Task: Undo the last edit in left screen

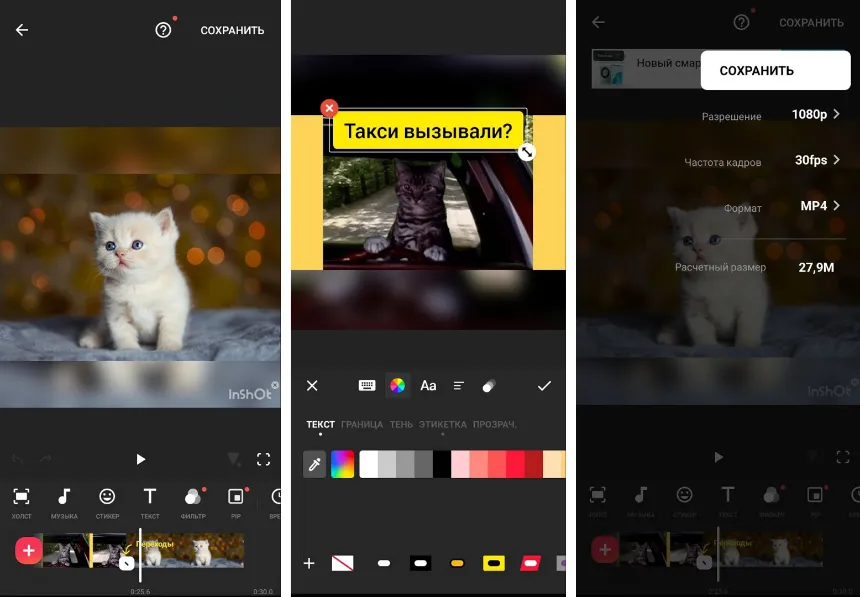Action: coord(17,459)
